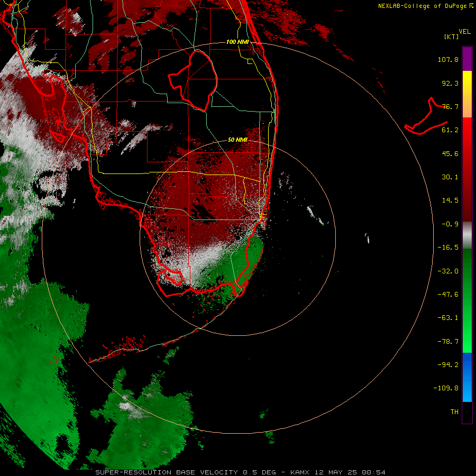
Task: Click the TH threshold label
Action: click(454, 412)
